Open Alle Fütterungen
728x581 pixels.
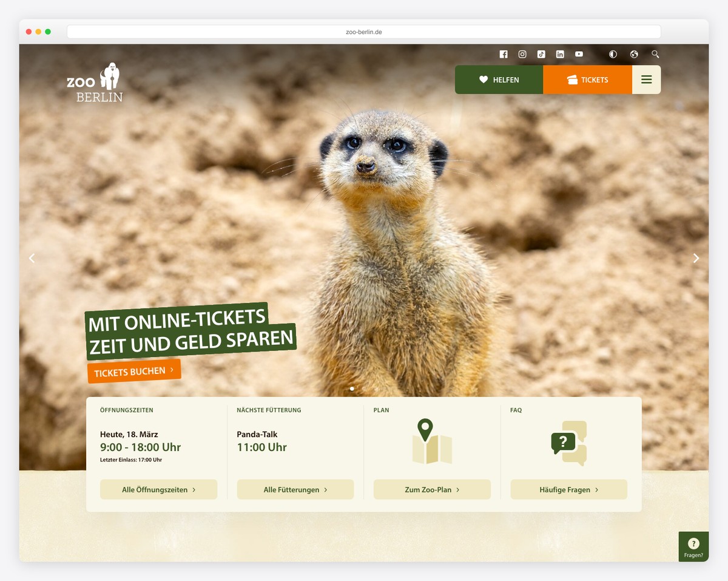pos(295,489)
